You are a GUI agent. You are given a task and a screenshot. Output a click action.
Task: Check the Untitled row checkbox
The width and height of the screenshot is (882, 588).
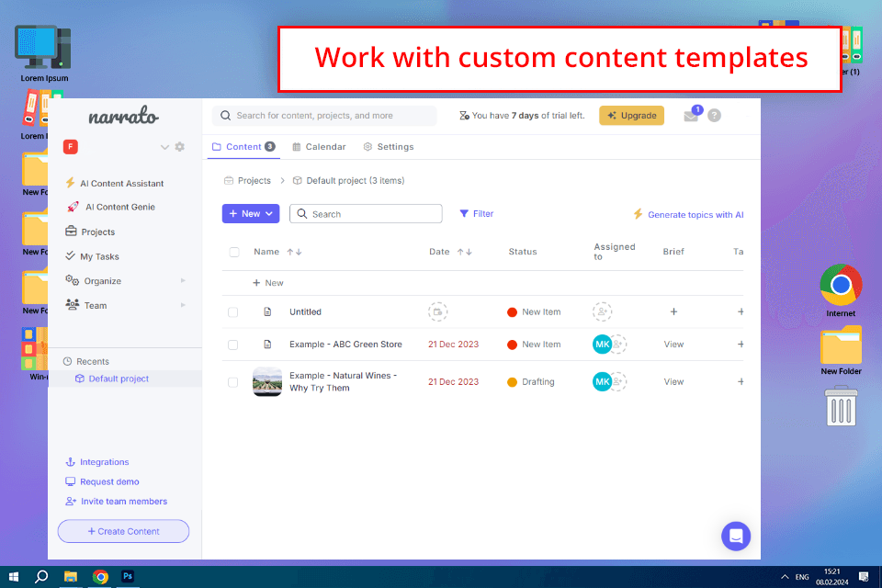232,312
